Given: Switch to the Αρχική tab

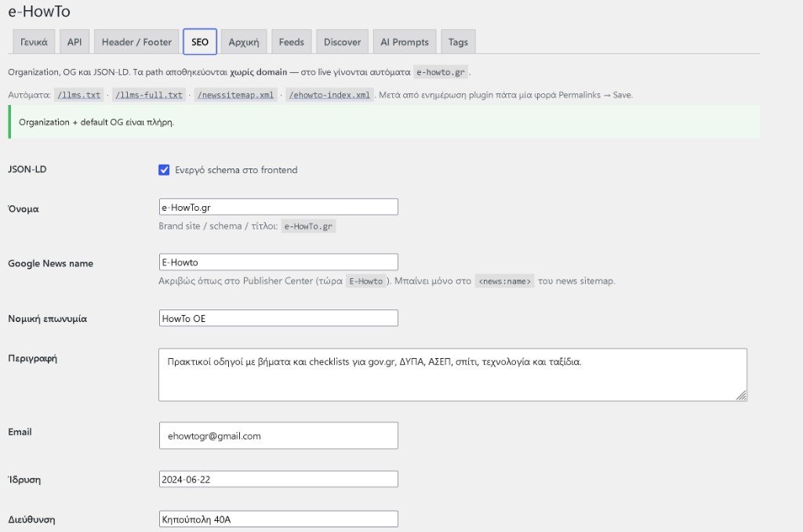Looking at the screenshot, I should [244, 42].
